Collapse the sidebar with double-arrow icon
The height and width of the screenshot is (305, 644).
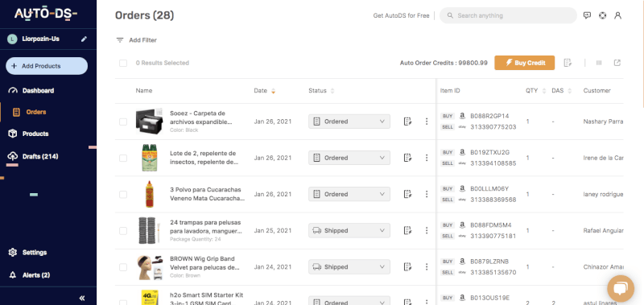click(x=82, y=298)
